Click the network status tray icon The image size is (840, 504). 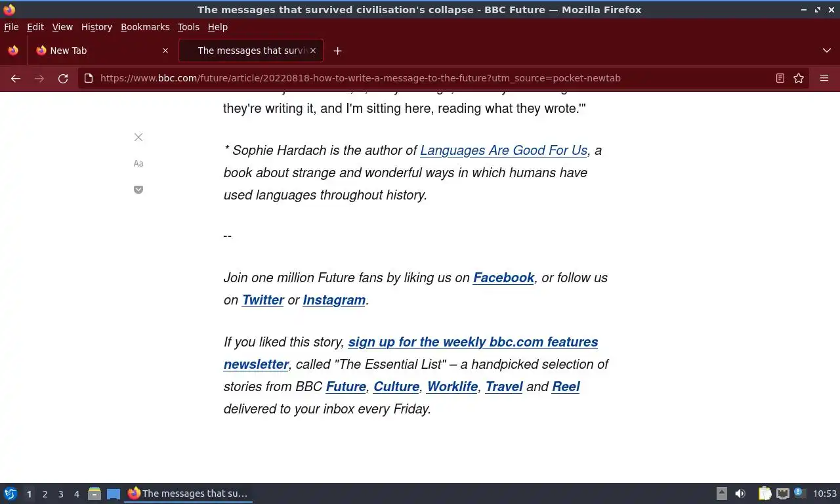[x=782, y=493]
